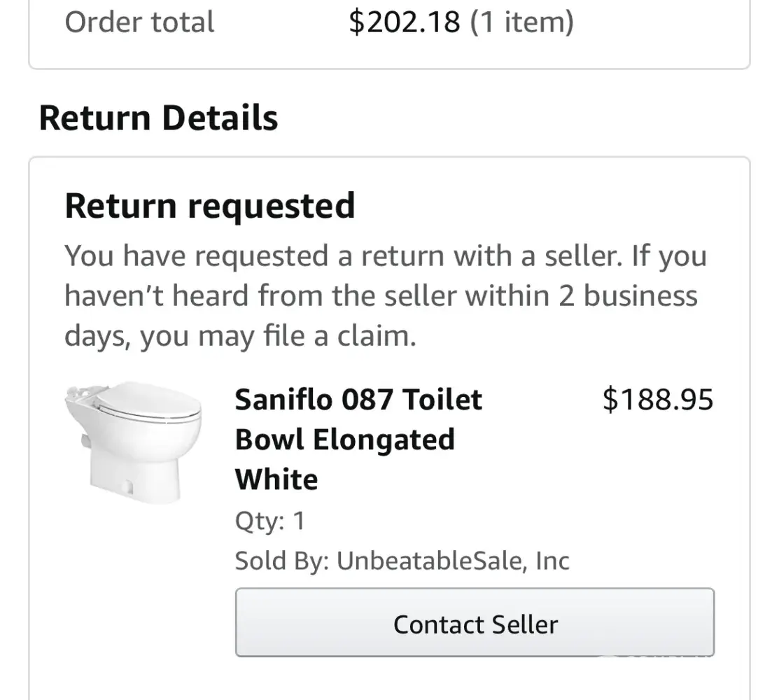Viewport: 779px width, 700px height.
Task: Open the Saniflo toilet product thumbnail
Action: tap(133, 441)
